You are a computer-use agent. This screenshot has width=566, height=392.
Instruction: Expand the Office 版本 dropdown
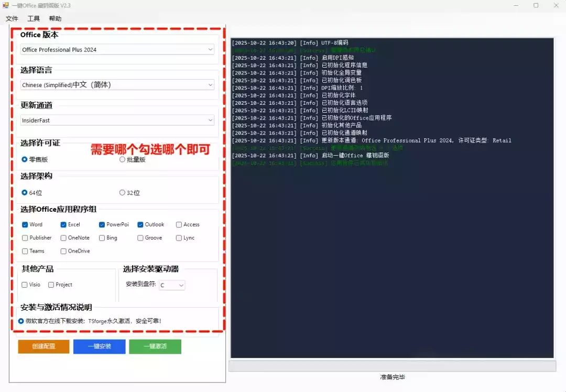coord(117,50)
